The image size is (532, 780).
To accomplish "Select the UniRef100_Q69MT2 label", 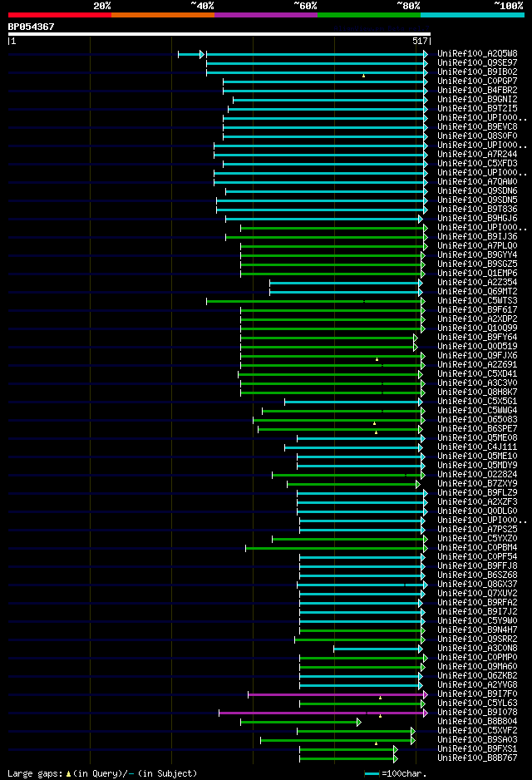I will [477, 291].
